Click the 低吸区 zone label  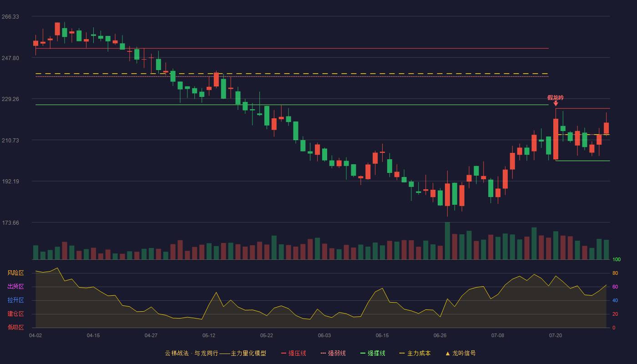coord(15,328)
